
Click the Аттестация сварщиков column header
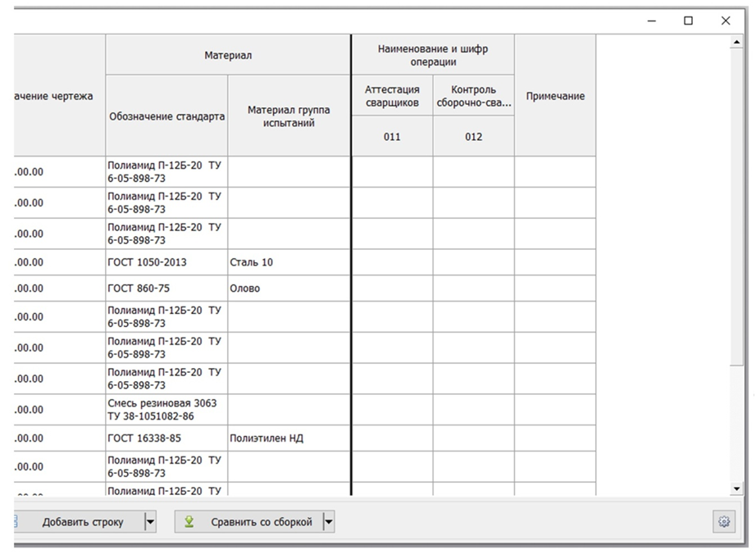pos(392,96)
